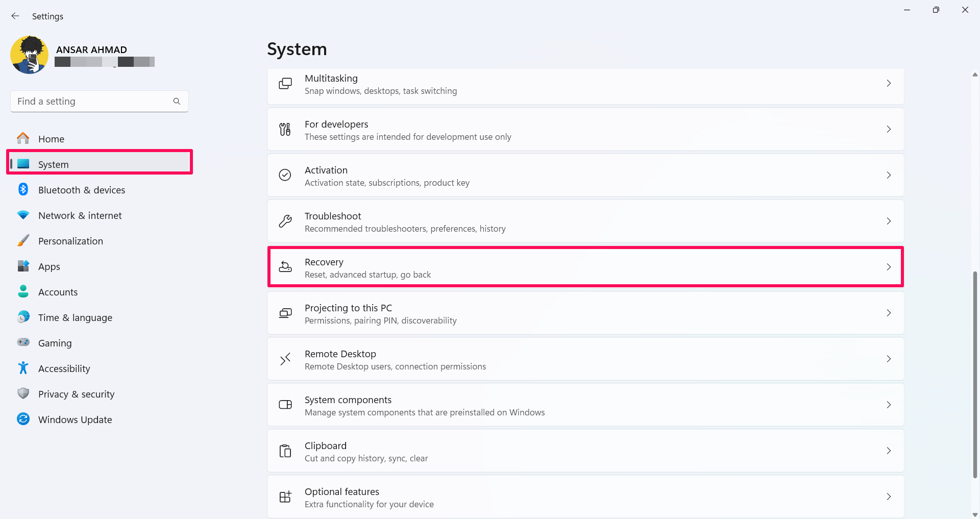Click the Accessibility figure icon

click(x=23, y=368)
